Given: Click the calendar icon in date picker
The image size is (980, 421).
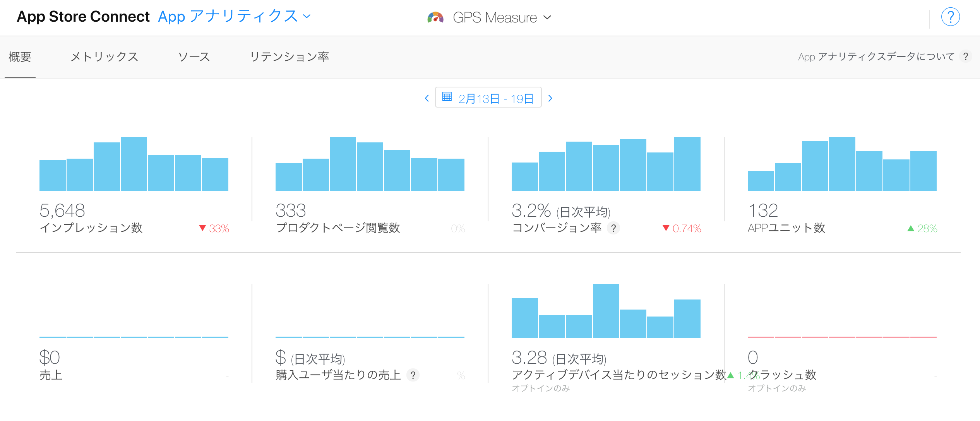Looking at the screenshot, I should pyautogui.click(x=447, y=97).
